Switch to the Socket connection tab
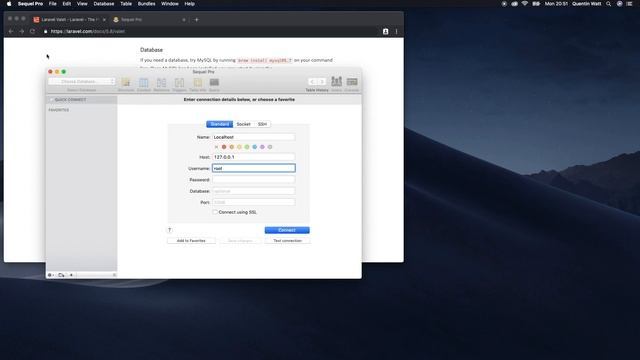Image resolution: width=640 pixels, height=360 pixels. pyautogui.click(x=244, y=124)
